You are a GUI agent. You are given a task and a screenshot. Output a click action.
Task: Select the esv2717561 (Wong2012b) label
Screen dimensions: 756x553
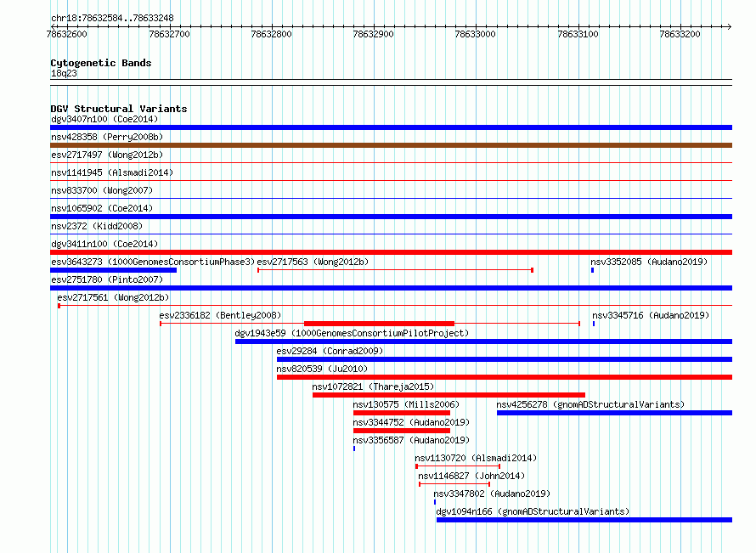113,297
